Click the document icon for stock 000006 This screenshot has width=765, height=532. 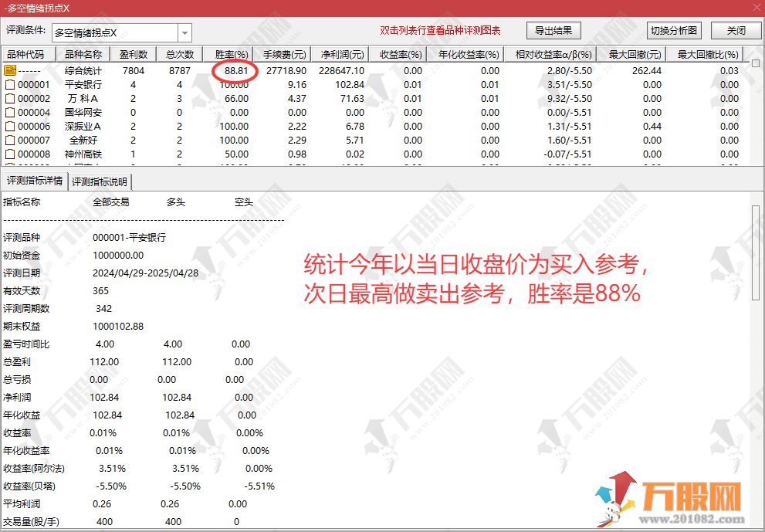tap(10, 126)
